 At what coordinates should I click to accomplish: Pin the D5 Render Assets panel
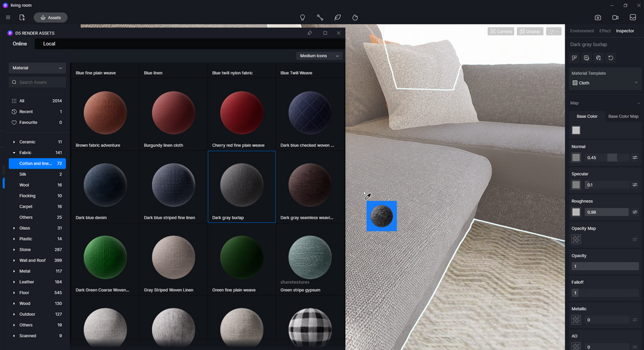pos(310,33)
